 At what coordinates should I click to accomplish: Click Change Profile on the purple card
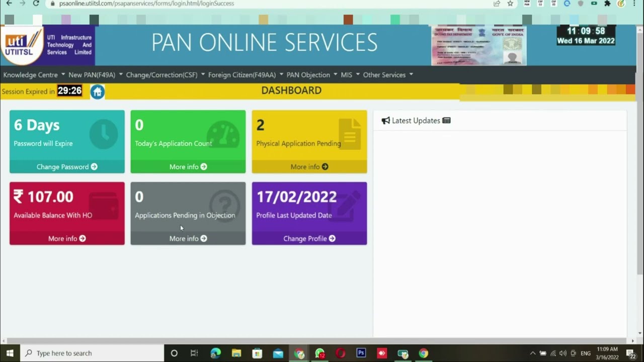(309, 239)
